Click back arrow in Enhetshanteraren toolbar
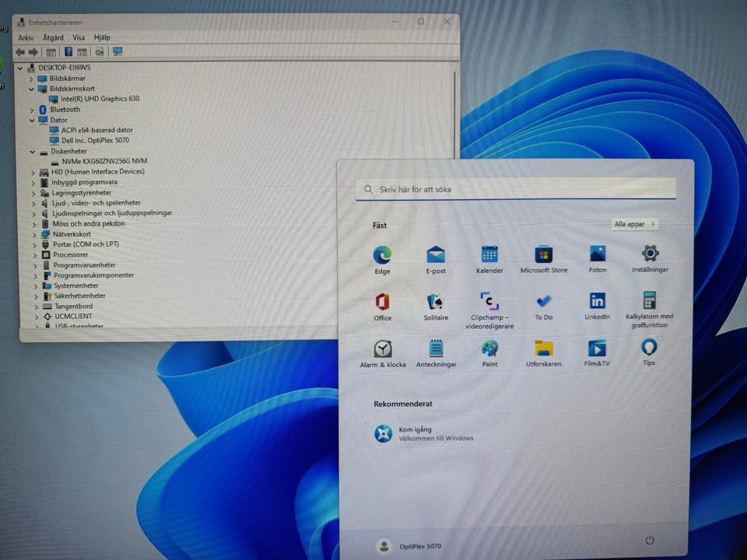This screenshot has width=747, height=560. coord(20,52)
